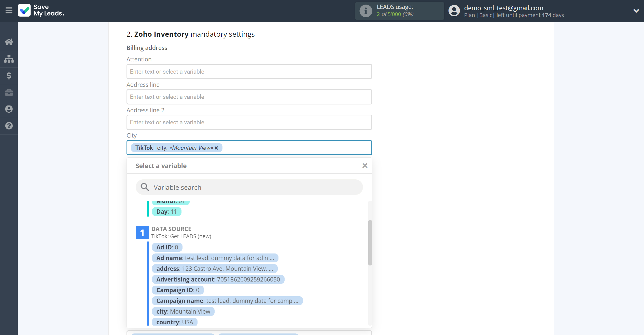644x335 pixels.
Task: Select the Campaign ID: 0 variable
Action: (x=178, y=290)
